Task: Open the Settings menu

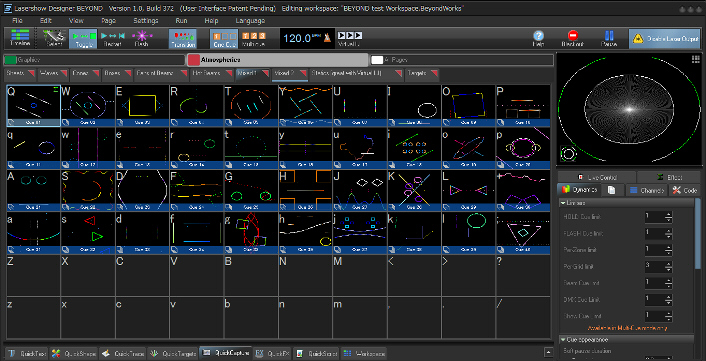Action: click(x=146, y=21)
